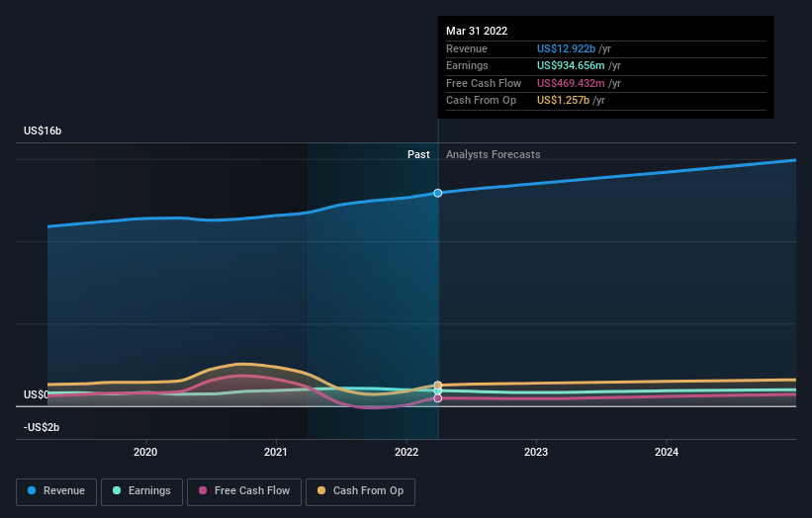
Task: Click the 2022 x-axis label
Action: (406, 452)
